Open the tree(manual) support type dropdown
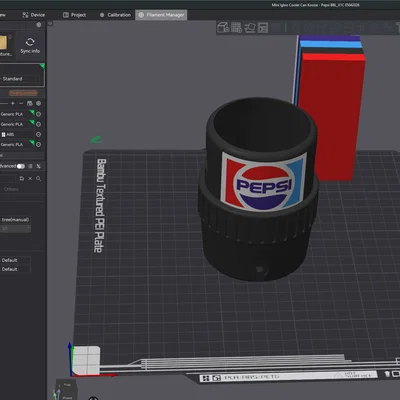This screenshot has height=400, width=400. click(15, 220)
